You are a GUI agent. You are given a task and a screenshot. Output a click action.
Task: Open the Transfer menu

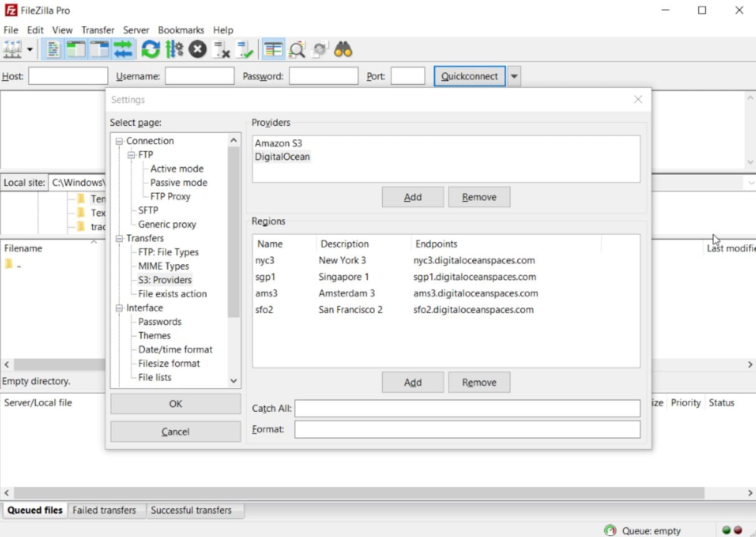pos(98,30)
